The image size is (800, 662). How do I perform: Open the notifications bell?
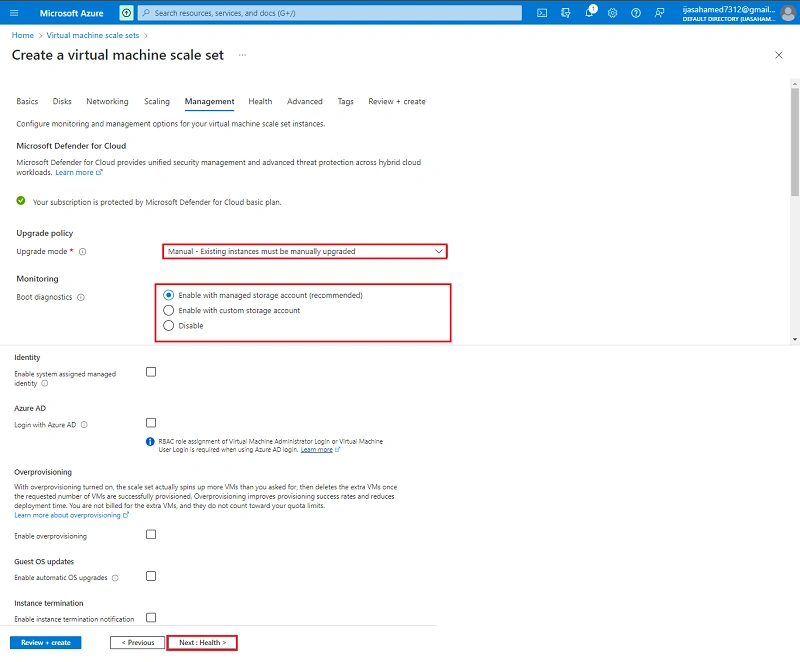coord(589,12)
